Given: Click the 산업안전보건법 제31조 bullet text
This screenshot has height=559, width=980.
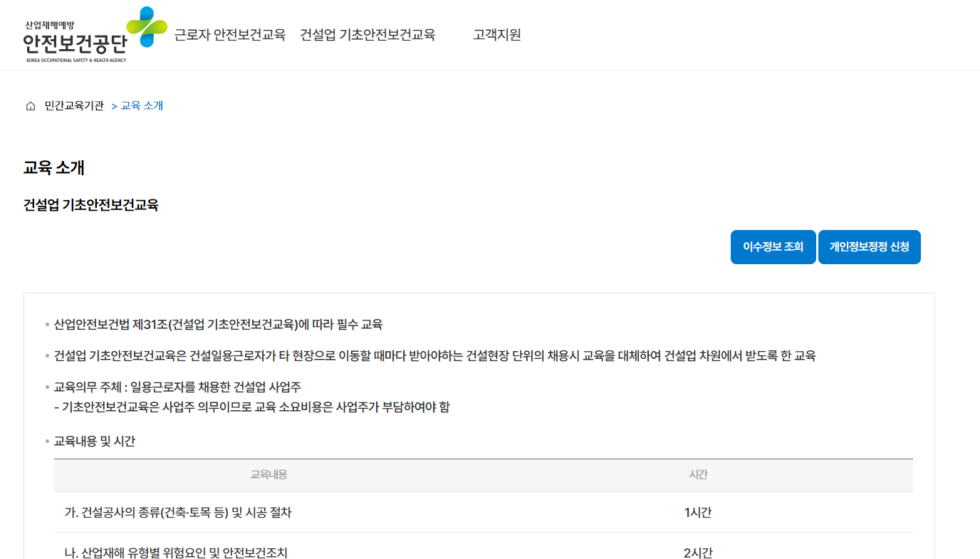Looking at the screenshot, I should point(218,325).
